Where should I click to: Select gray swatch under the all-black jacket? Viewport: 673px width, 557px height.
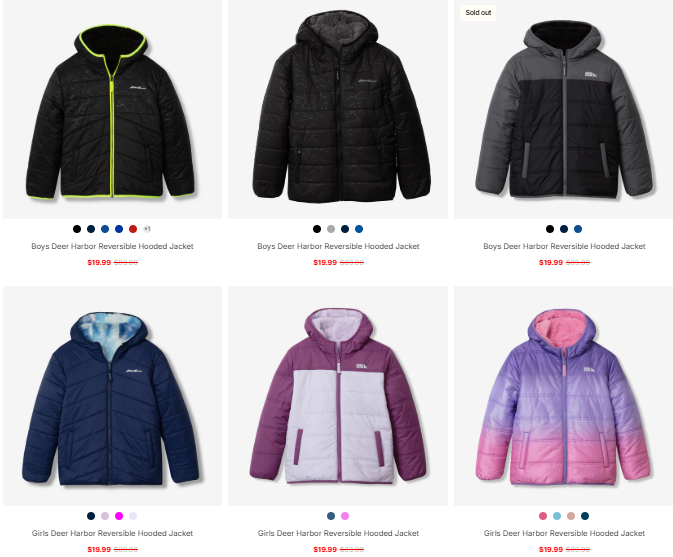coord(331,229)
